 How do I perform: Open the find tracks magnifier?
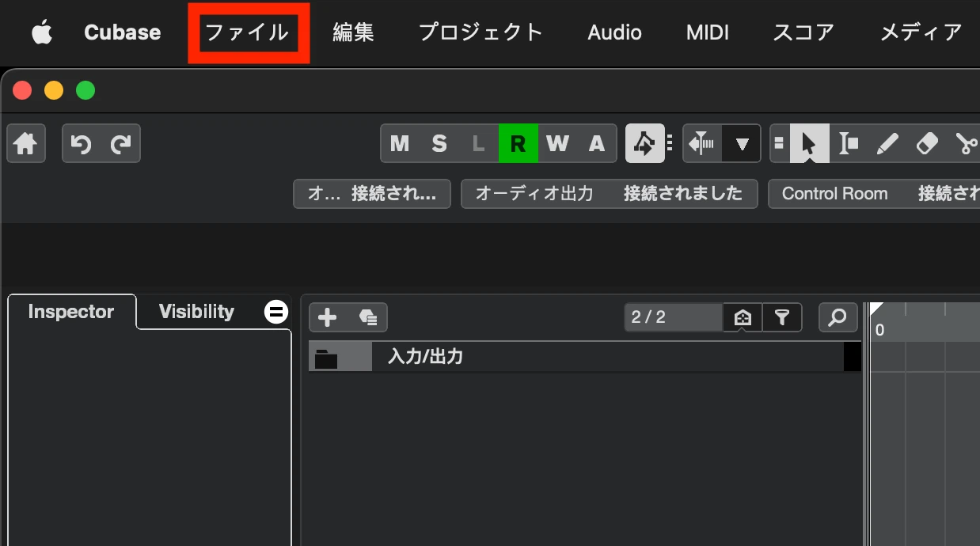tap(838, 317)
